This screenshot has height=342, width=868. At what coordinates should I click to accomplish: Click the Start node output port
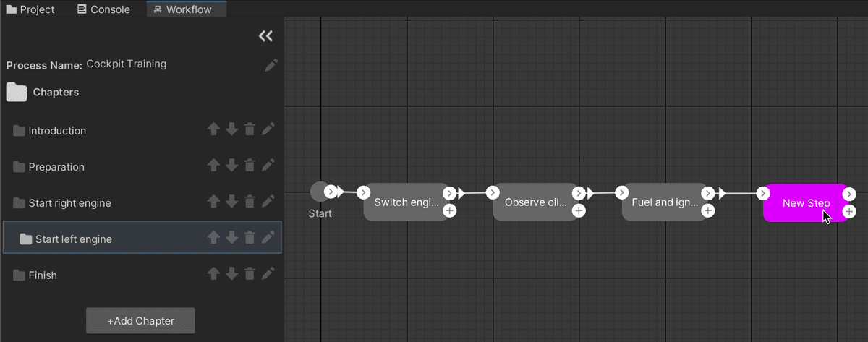click(331, 192)
